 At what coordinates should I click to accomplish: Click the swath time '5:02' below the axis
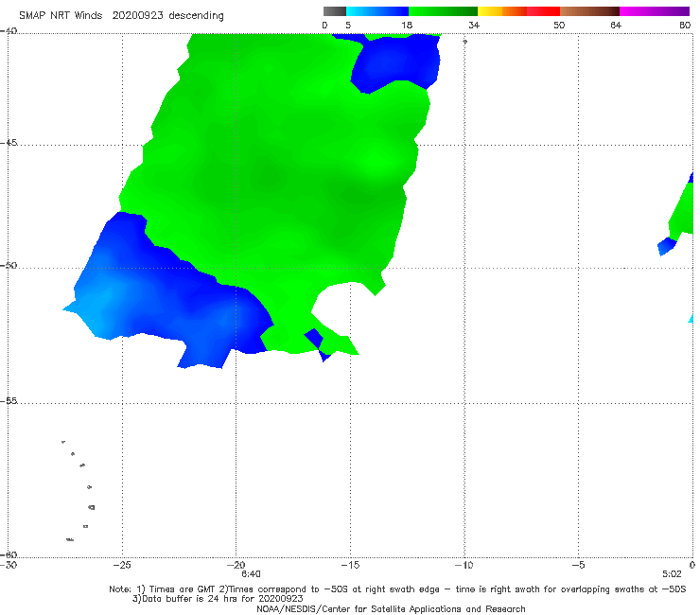tap(672, 574)
